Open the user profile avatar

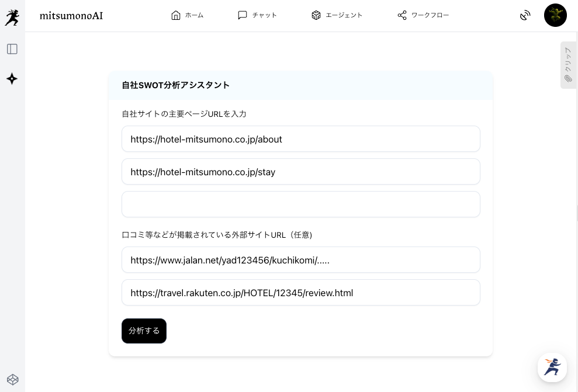(x=555, y=15)
